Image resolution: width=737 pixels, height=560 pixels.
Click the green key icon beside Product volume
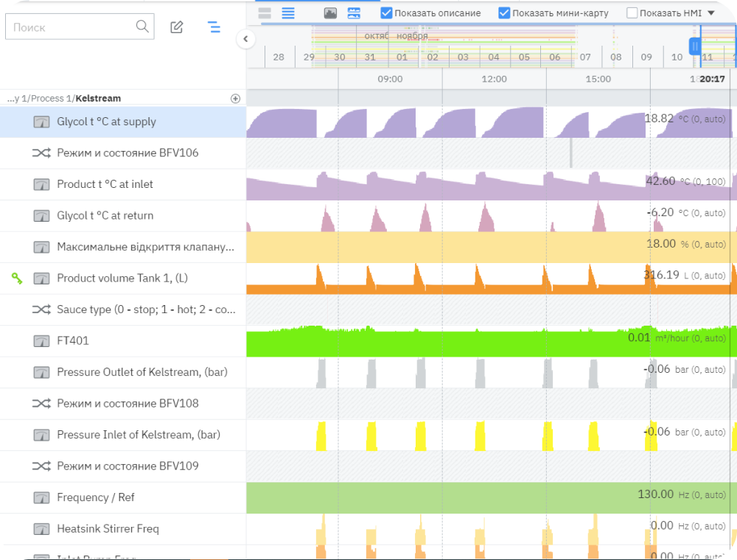[17, 278]
